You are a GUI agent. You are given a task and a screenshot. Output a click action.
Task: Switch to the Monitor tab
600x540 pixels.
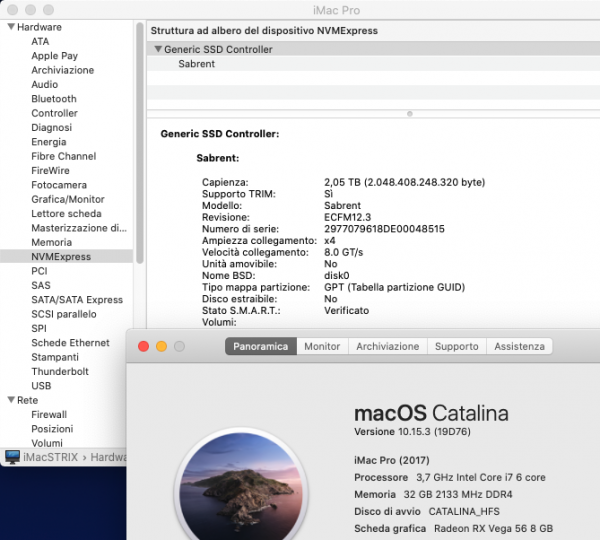click(x=322, y=346)
